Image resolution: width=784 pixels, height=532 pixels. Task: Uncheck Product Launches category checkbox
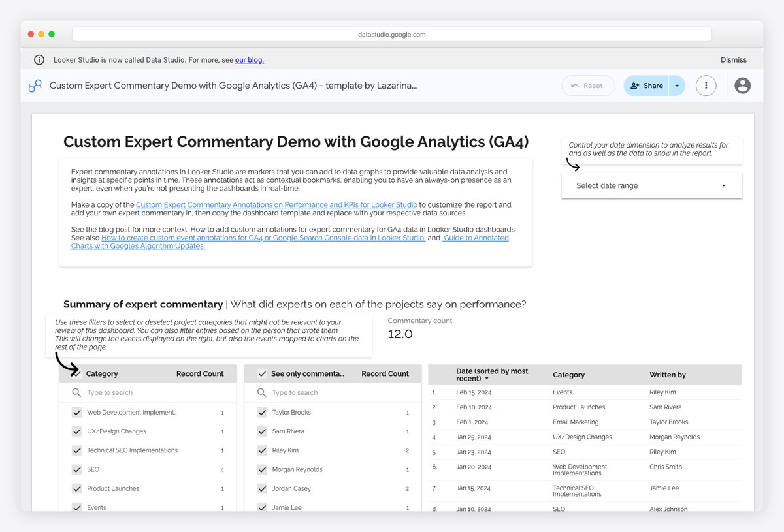[x=76, y=488]
